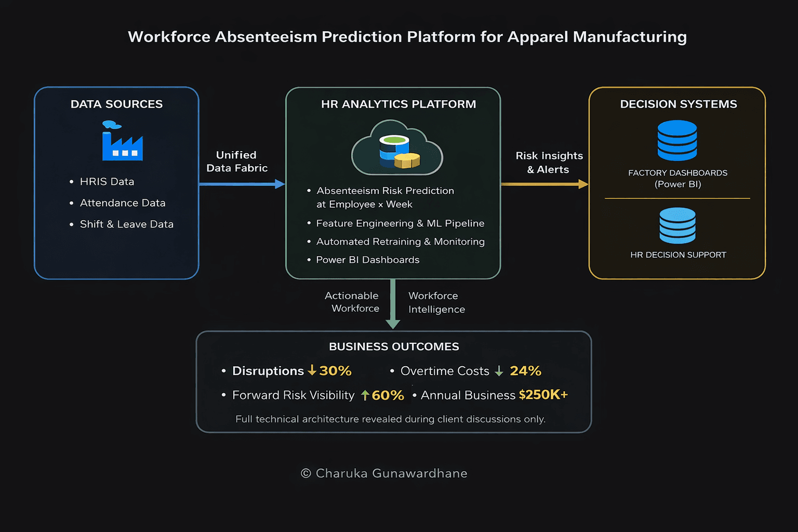Screen dimensions: 798x532
Task: Click the Disruptions outcome label
Action: tap(268, 371)
